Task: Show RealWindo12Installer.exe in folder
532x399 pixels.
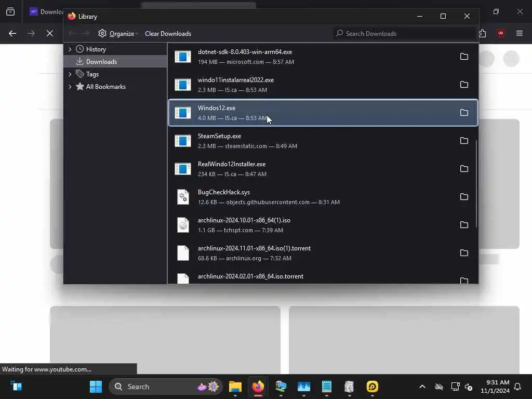Action: (x=464, y=169)
